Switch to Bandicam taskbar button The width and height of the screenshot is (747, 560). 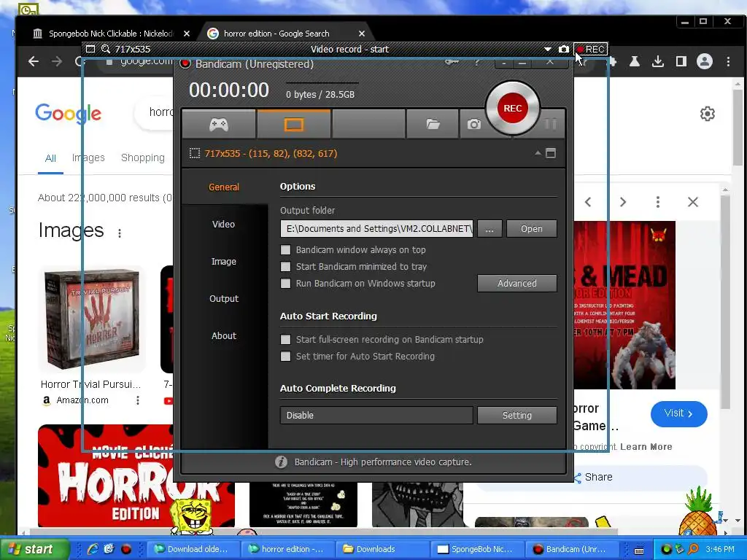(572, 549)
